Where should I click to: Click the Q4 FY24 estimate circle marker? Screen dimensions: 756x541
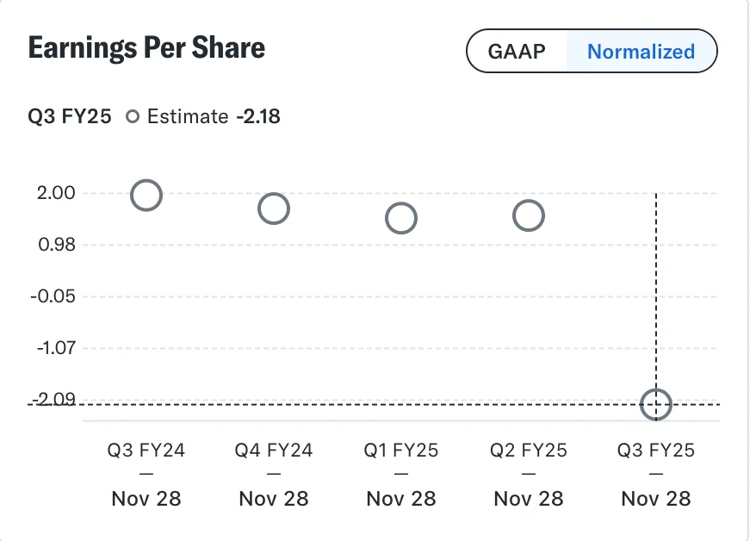tap(274, 208)
